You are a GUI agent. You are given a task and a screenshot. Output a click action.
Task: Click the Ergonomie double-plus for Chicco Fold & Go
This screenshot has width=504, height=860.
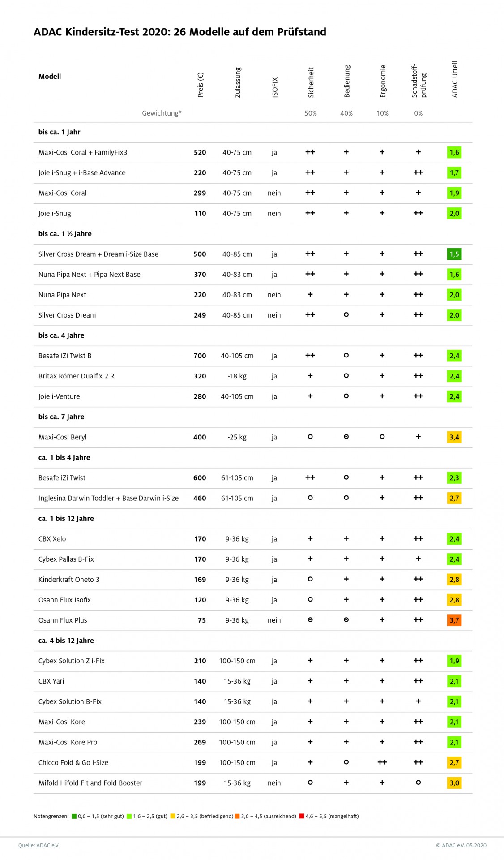382,762
